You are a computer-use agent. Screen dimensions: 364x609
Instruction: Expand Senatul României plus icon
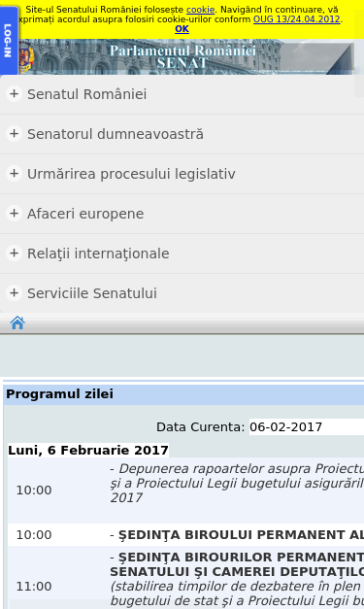pos(14,94)
